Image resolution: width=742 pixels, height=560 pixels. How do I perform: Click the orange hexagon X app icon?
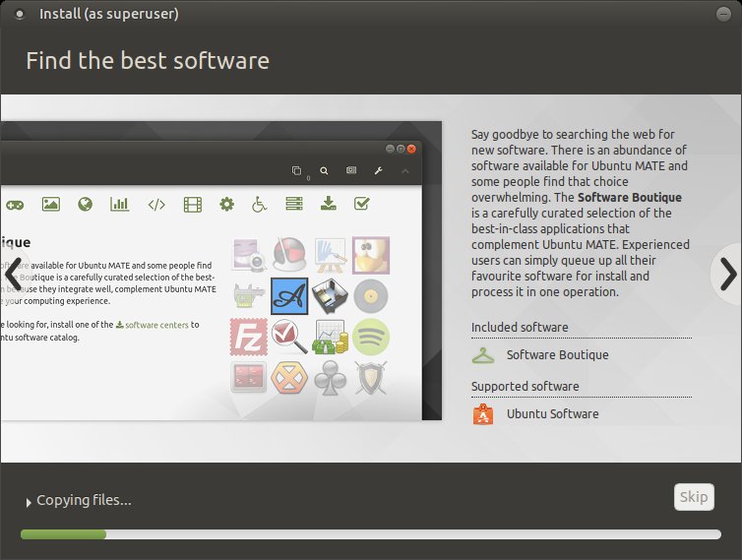289,378
